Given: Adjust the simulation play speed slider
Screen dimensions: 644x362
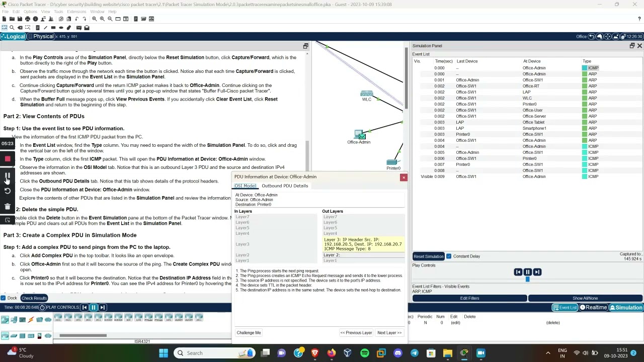Looking at the screenshot, I should point(527,279).
